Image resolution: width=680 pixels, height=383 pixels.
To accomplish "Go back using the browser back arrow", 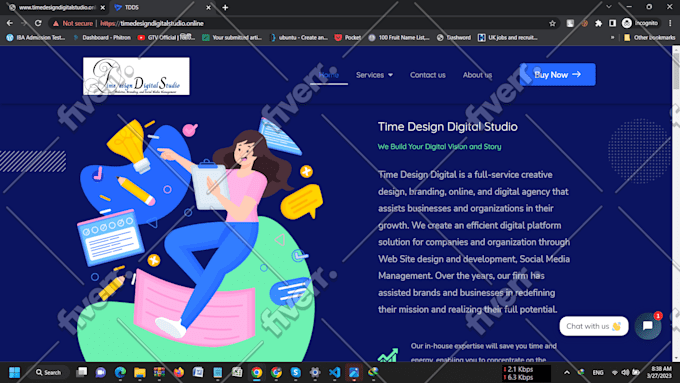I will pos(10,23).
